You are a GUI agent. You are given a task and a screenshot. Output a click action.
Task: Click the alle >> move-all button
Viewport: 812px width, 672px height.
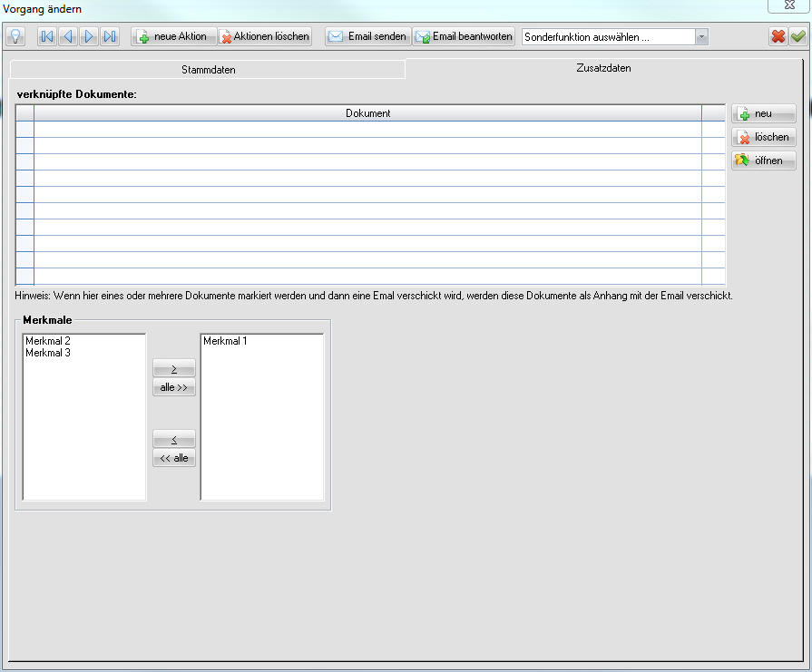[x=173, y=387]
